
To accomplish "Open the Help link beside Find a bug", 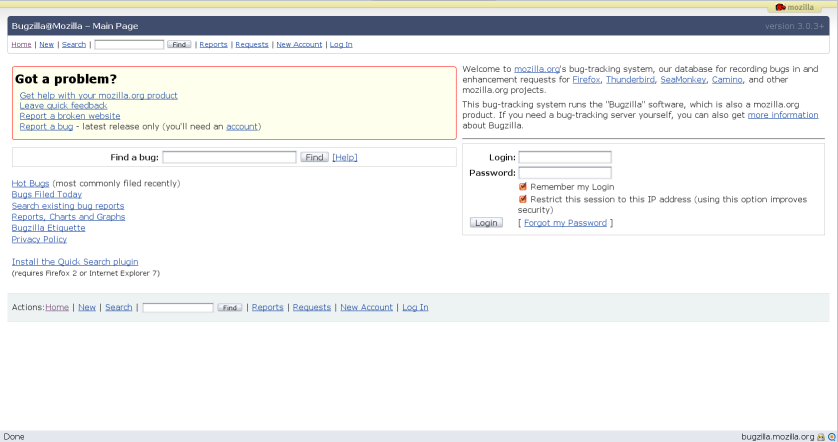I will pos(344,158).
